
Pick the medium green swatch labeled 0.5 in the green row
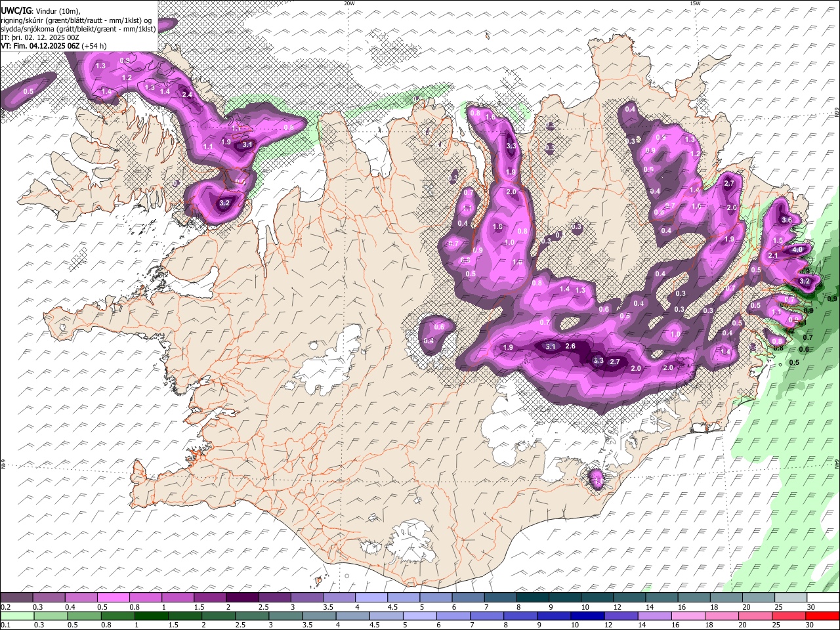click(85, 616)
